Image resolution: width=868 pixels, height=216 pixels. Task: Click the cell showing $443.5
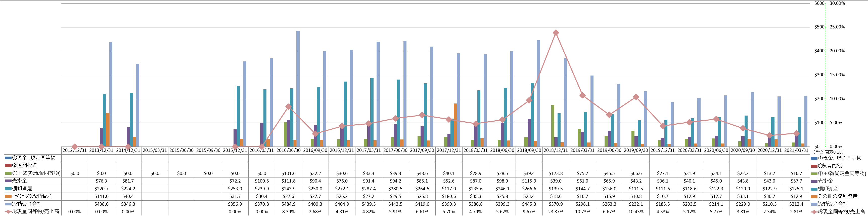pyautogui.click(x=395, y=204)
